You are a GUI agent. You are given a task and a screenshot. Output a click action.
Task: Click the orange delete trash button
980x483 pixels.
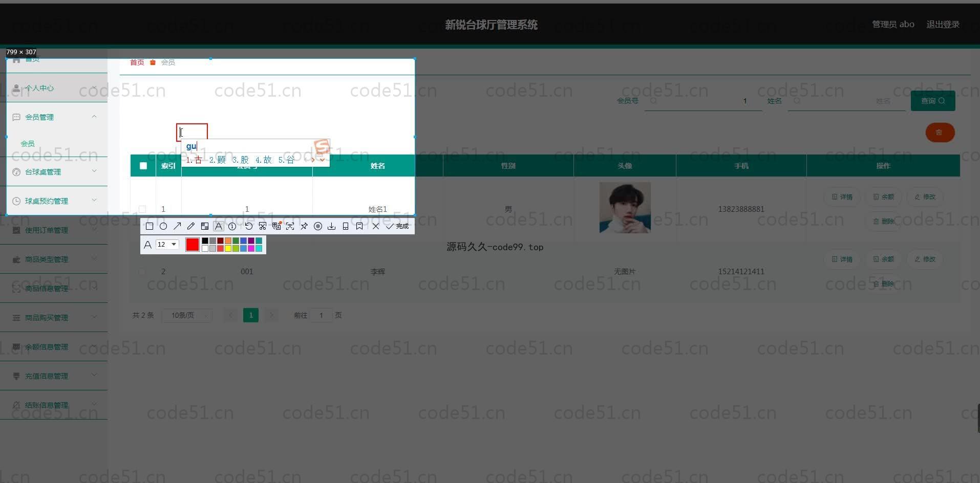click(940, 133)
